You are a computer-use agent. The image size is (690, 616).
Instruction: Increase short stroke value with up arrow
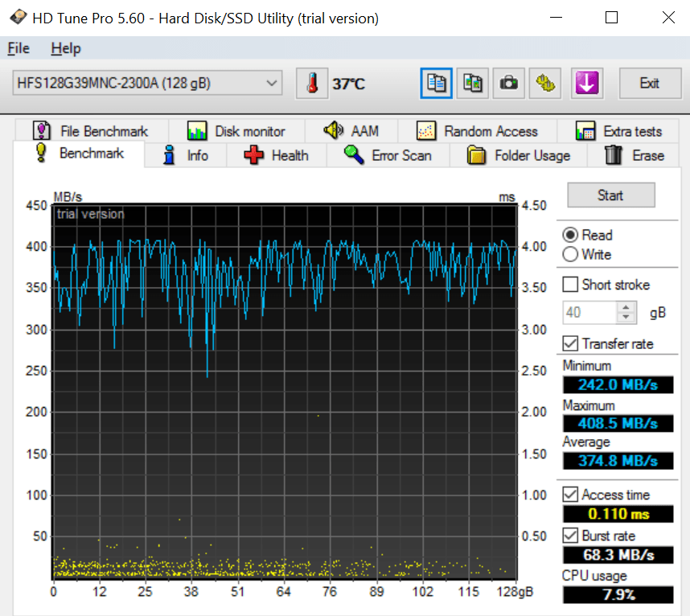tap(626, 307)
